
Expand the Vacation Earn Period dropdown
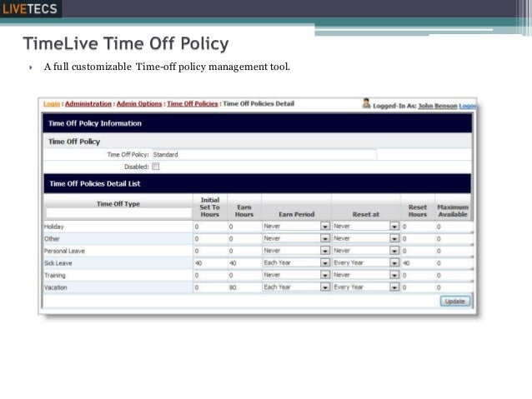tap(325, 287)
